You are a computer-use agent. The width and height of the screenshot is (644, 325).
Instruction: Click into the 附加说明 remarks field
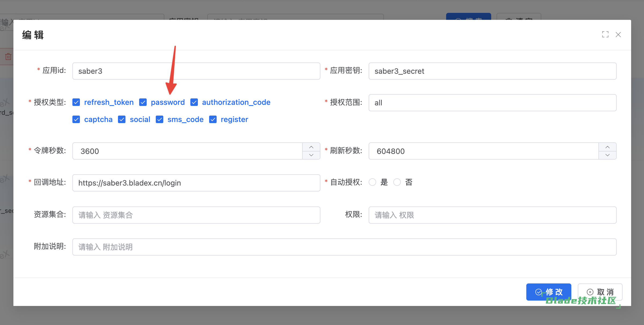coord(344,247)
